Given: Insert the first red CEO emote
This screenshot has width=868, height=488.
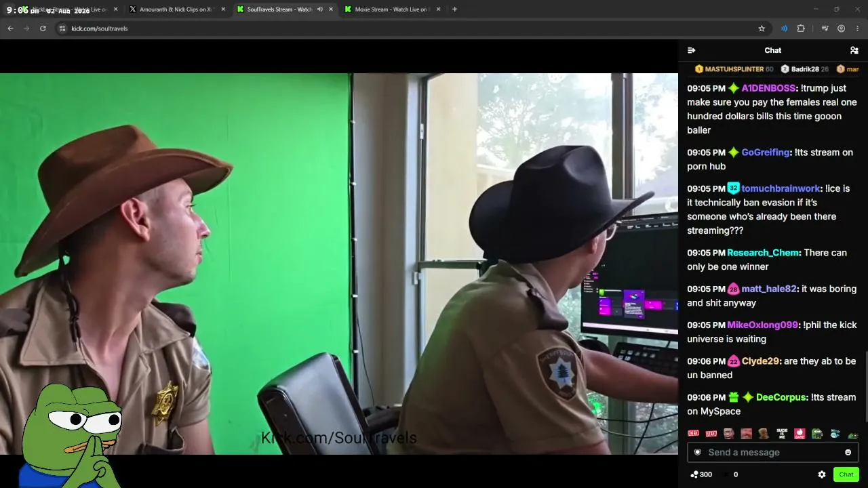Looking at the screenshot, I should pyautogui.click(x=693, y=434).
